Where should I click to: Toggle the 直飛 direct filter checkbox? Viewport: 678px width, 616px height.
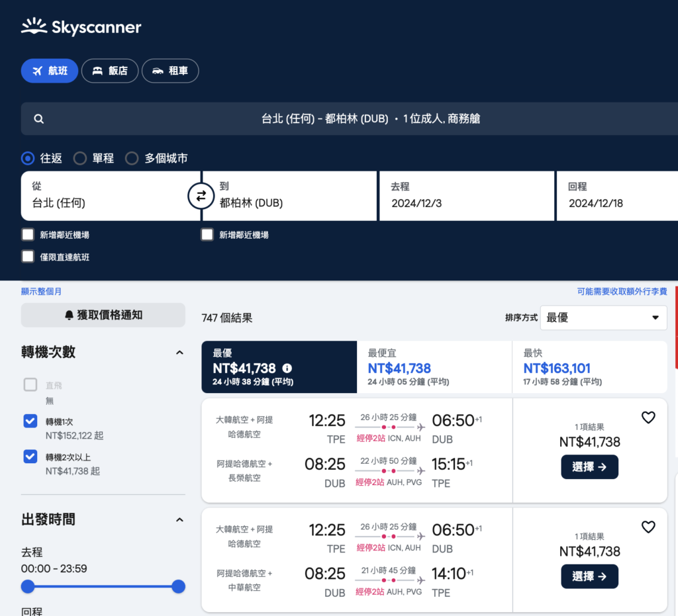30,384
